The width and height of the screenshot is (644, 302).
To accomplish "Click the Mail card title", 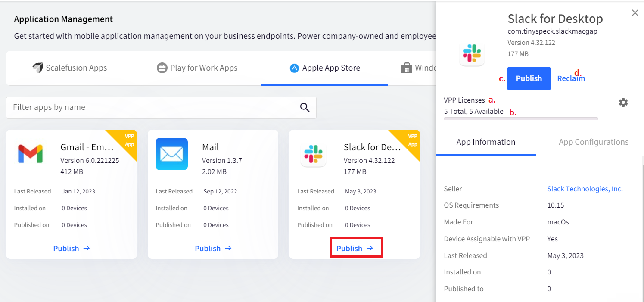I will (x=211, y=147).
